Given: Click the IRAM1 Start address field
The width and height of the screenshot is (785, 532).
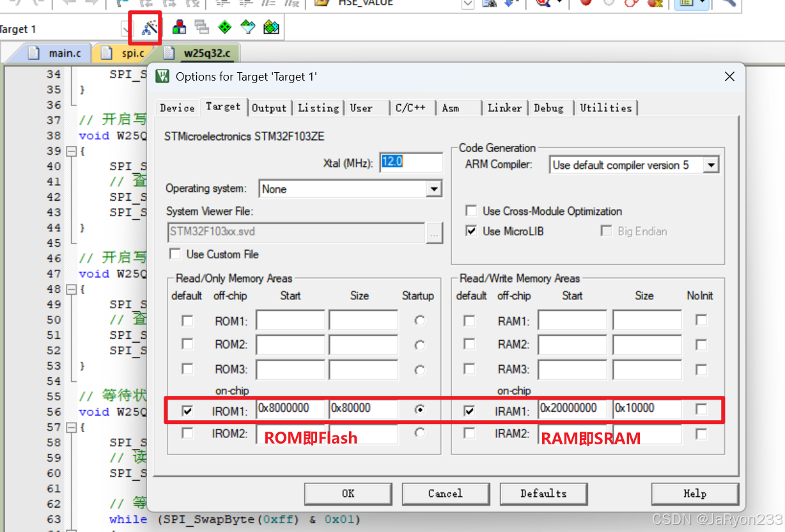Looking at the screenshot, I should point(572,410).
